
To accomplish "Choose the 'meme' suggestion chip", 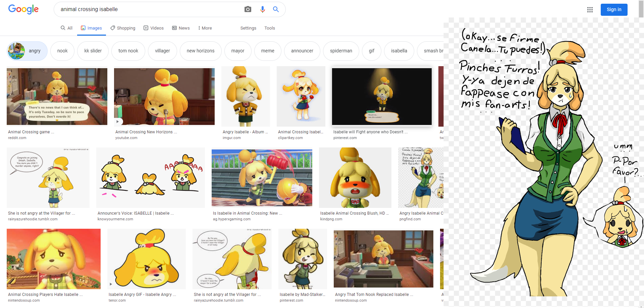I will pyautogui.click(x=268, y=51).
